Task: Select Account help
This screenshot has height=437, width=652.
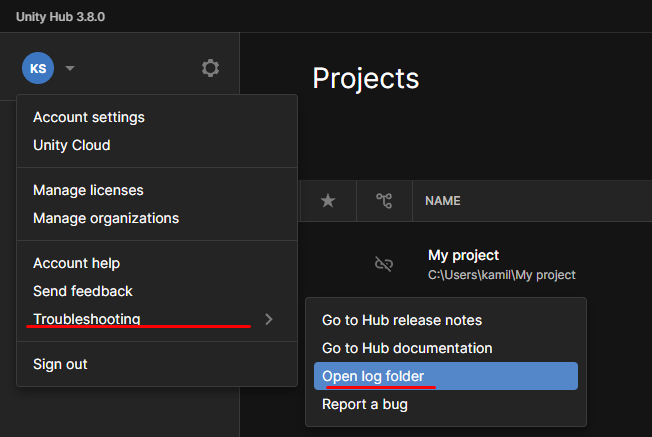Action: coord(77,263)
